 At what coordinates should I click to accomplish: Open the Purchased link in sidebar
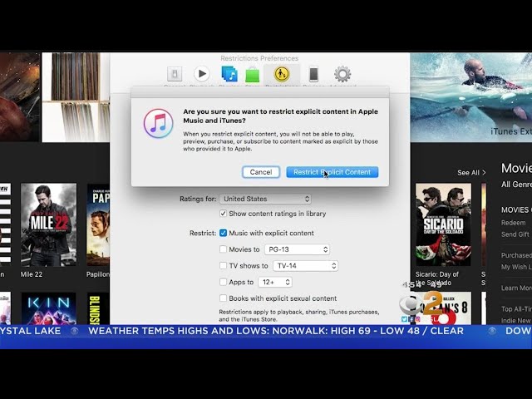(516, 255)
